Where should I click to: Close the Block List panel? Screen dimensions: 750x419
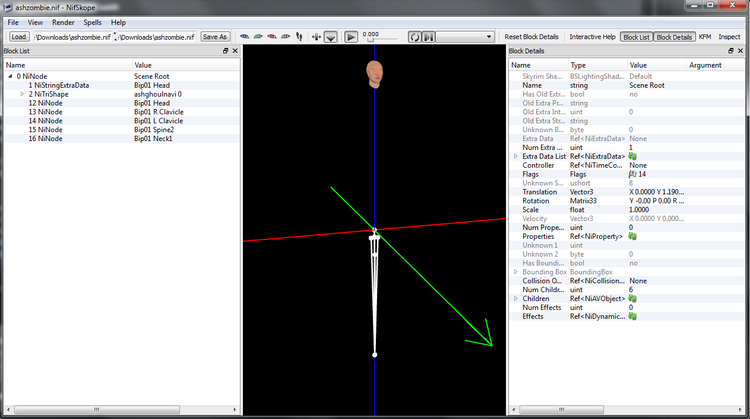(235, 51)
